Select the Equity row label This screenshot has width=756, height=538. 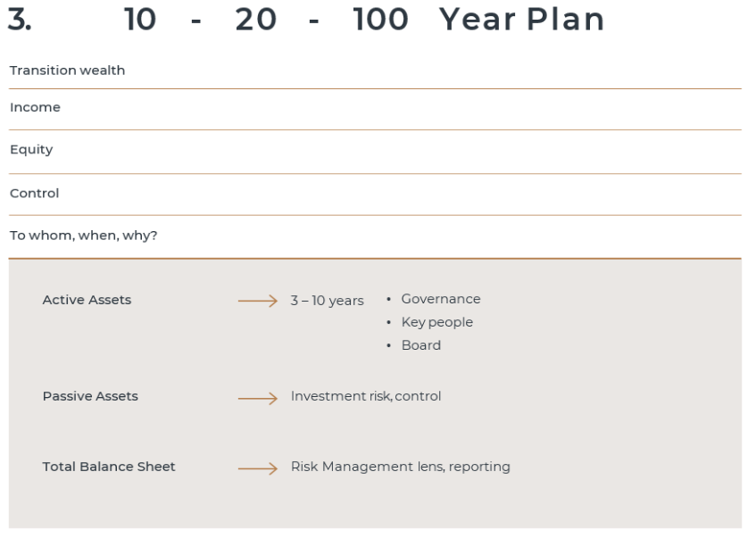point(31,150)
